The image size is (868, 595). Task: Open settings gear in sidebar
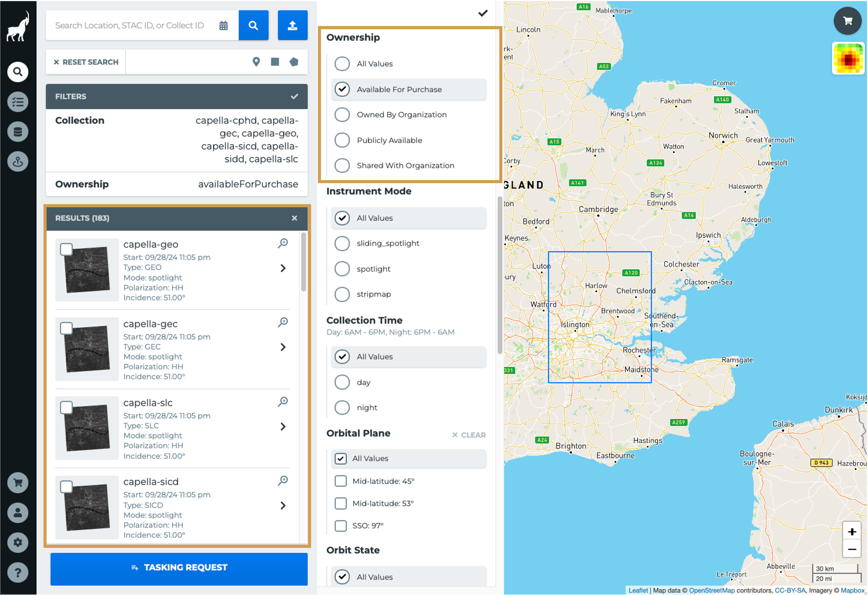tap(18, 543)
